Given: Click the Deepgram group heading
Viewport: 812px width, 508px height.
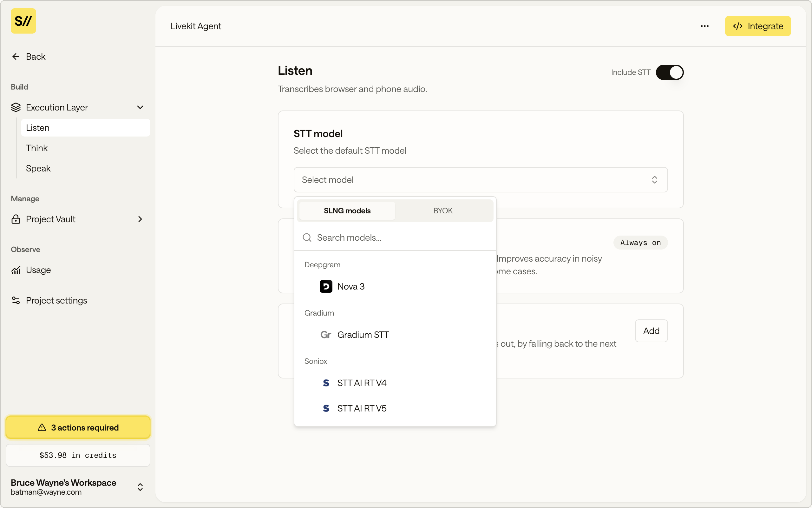Looking at the screenshot, I should tap(322, 265).
